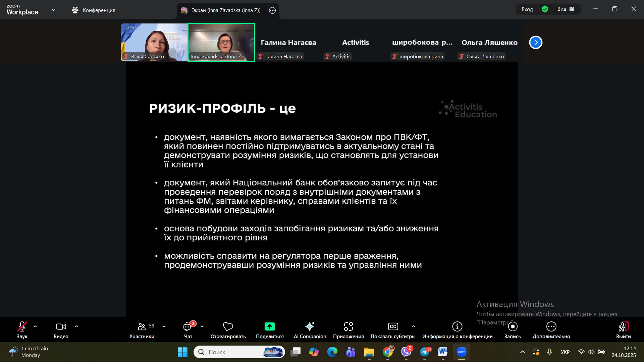Open the Приложения apps icon
This screenshot has height=362, width=644.
(x=348, y=326)
